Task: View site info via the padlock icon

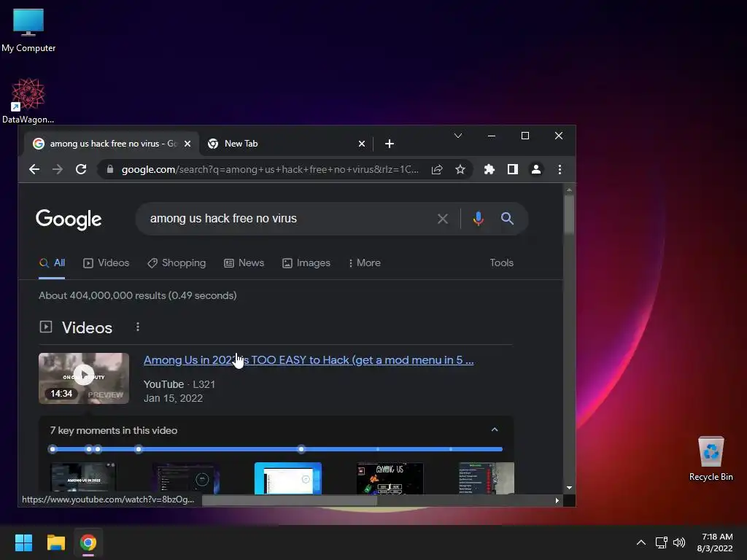Action: coord(110,169)
